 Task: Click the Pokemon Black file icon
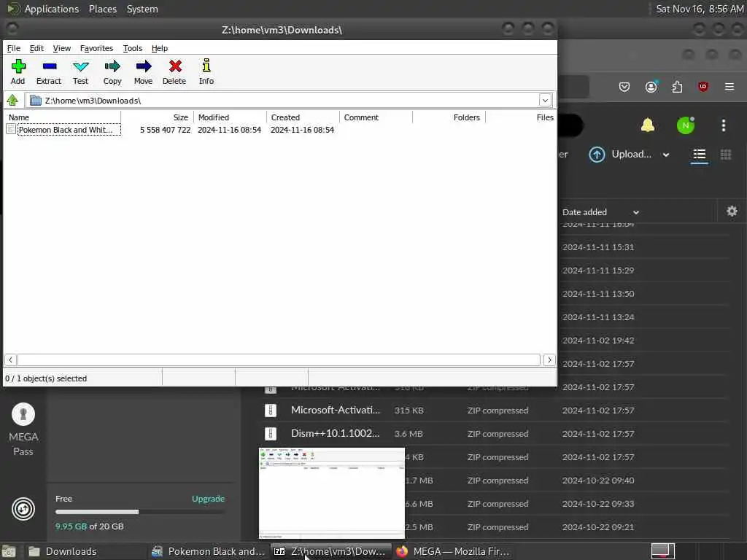click(x=11, y=129)
